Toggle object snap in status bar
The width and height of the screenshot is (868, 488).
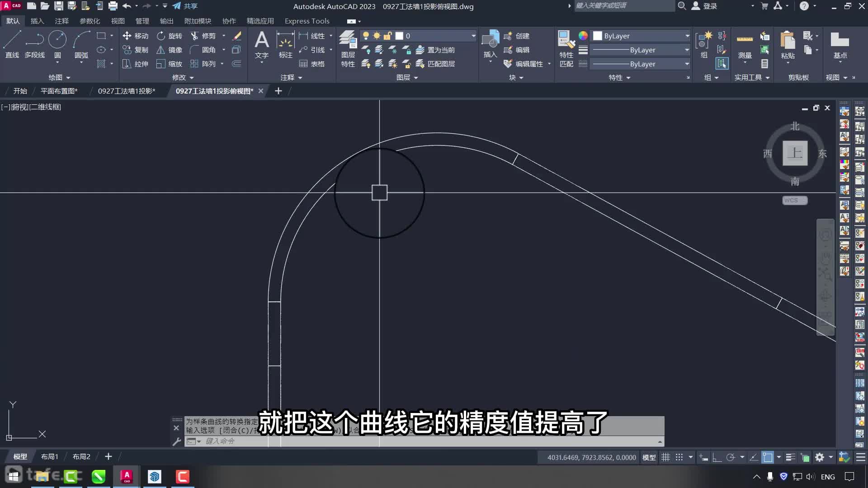click(x=768, y=457)
